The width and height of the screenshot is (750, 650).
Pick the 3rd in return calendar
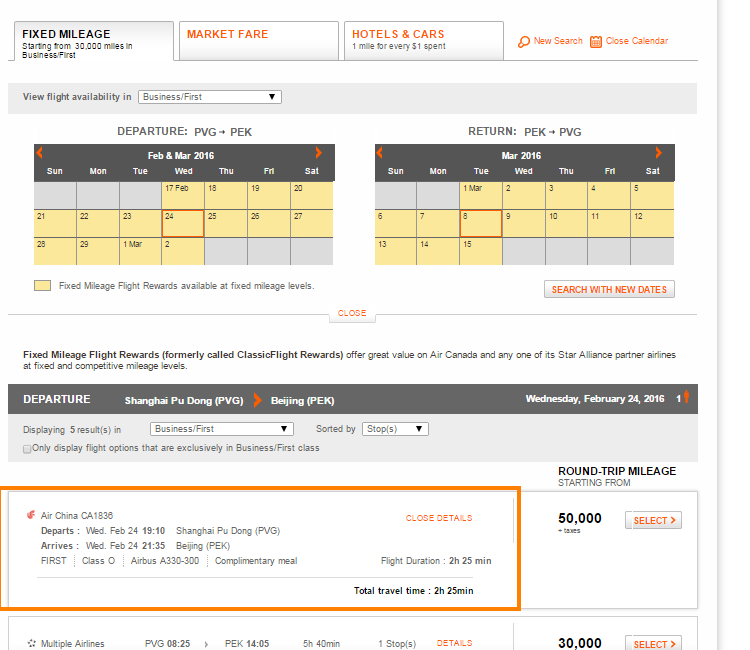pos(566,195)
